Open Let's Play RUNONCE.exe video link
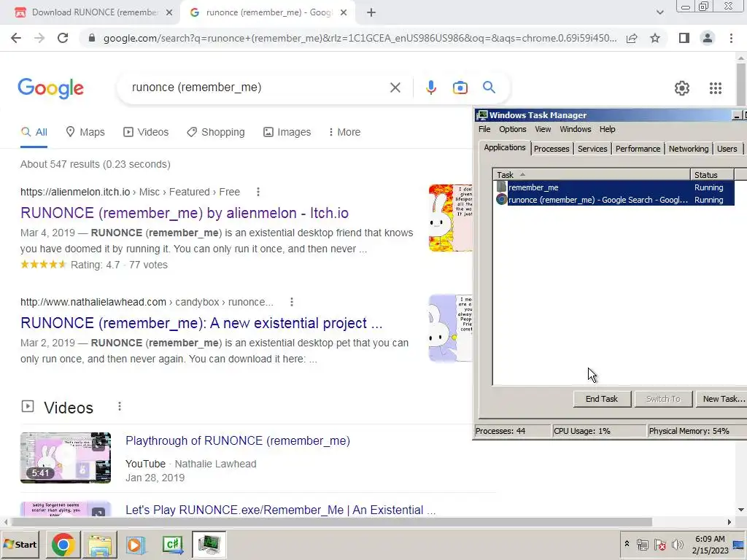The image size is (747, 560). tap(281, 510)
